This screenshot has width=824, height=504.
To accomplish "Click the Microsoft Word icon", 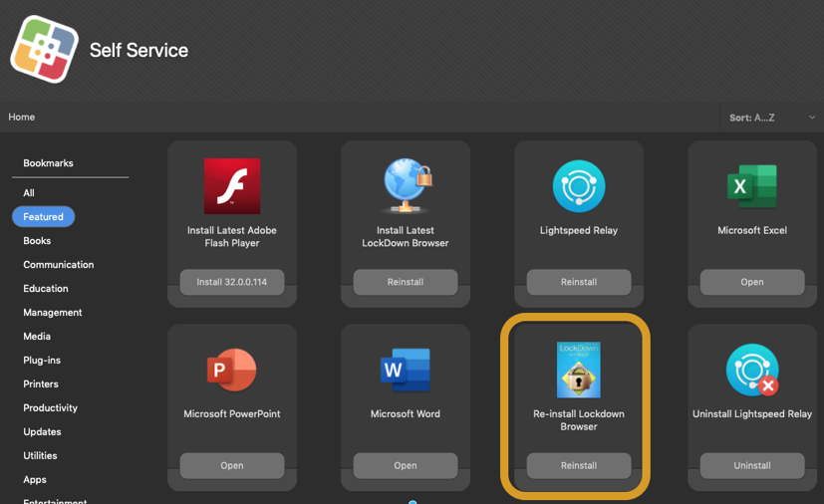I will point(406,370).
